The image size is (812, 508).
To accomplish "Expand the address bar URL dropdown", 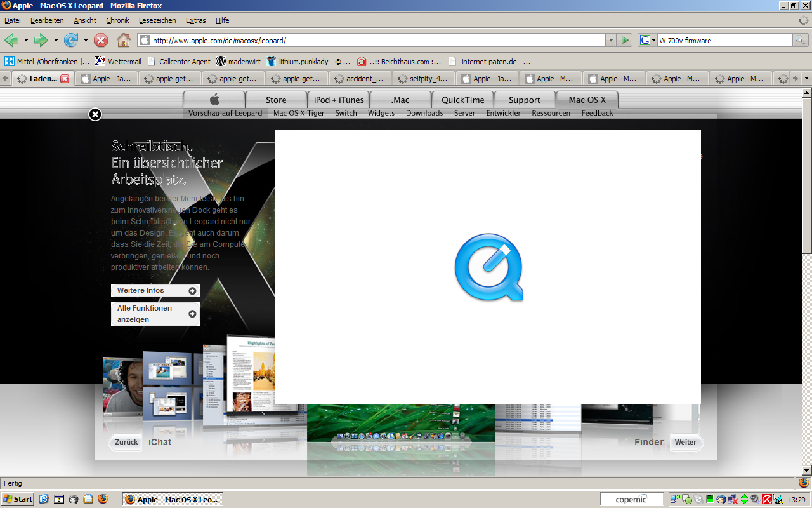I will click(x=611, y=40).
